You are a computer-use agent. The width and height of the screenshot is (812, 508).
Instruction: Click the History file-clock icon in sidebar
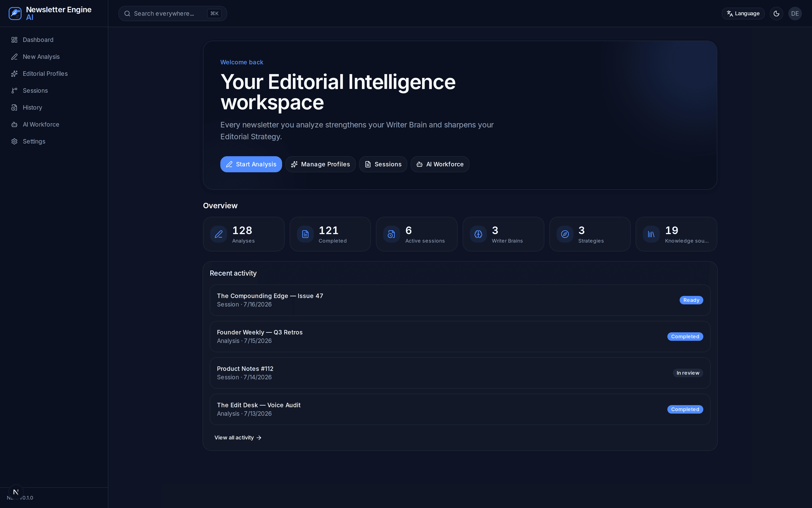coord(14,108)
